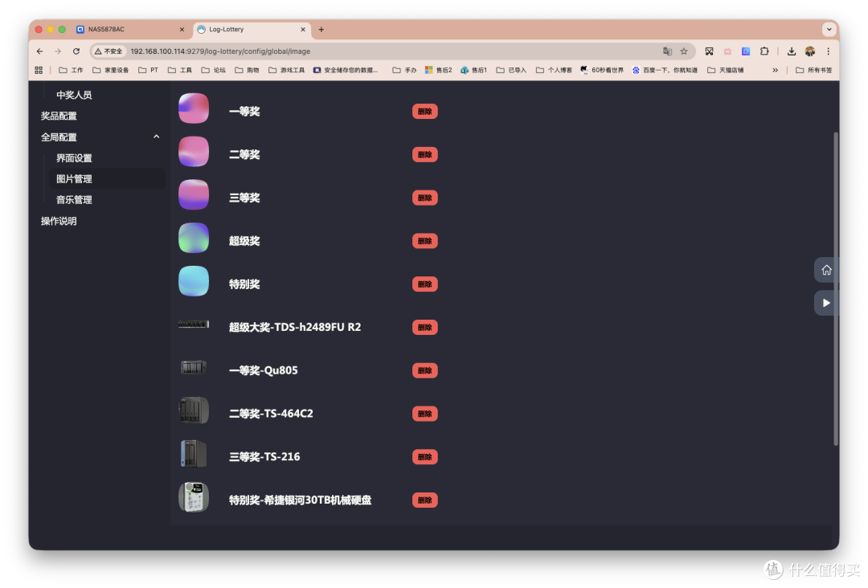Open the TDS-h2489FU R2 rack server thumbnail

coord(194,325)
